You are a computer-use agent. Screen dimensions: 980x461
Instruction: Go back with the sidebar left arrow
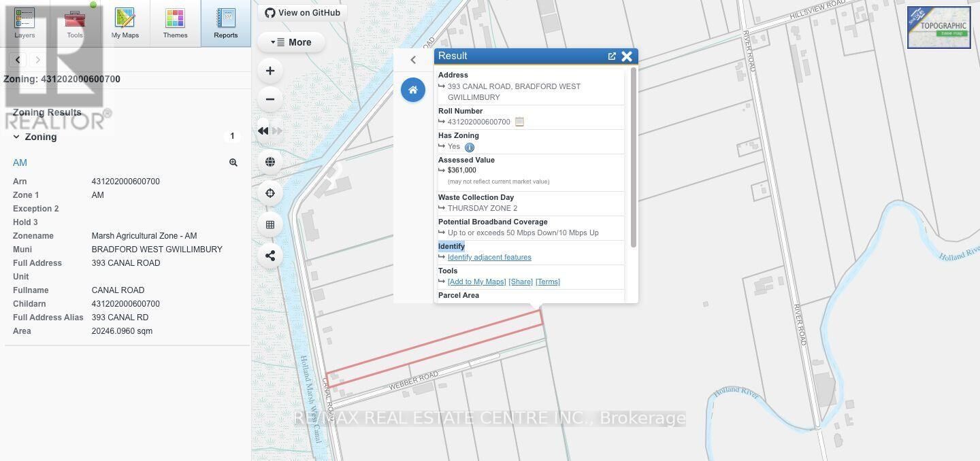(18, 60)
